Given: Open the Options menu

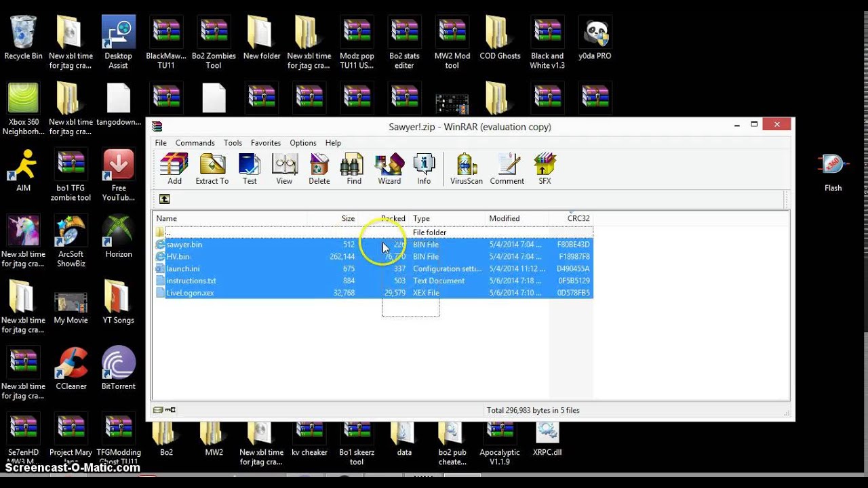Looking at the screenshot, I should [303, 143].
